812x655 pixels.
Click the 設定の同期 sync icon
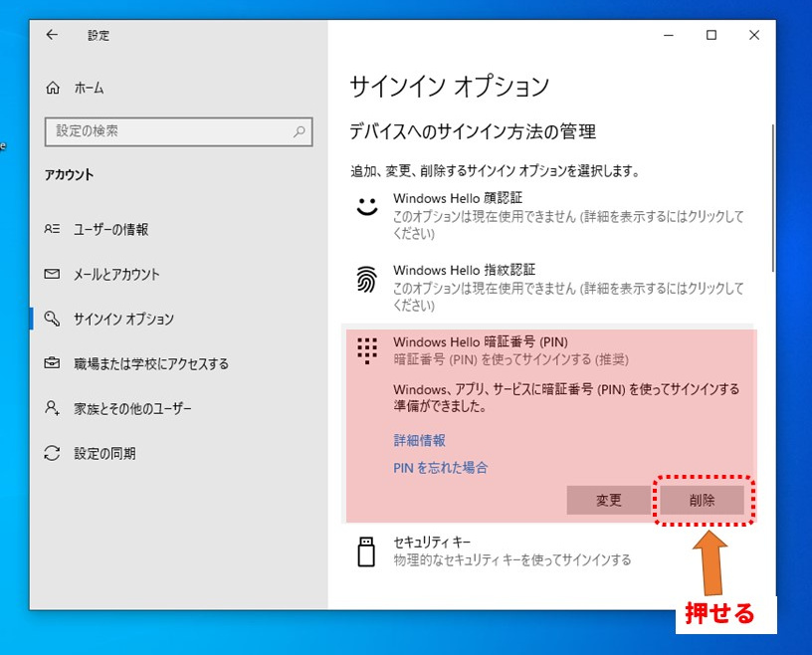click(x=53, y=453)
